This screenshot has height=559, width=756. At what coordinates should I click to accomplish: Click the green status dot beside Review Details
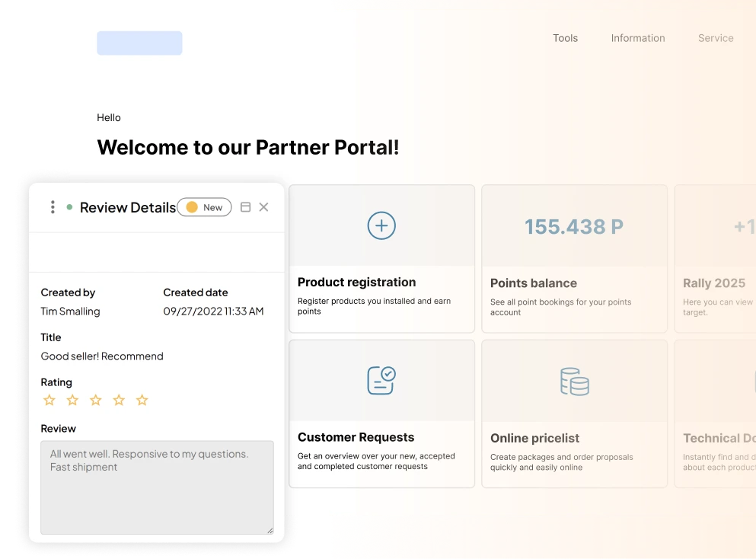[x=69, y=207]
